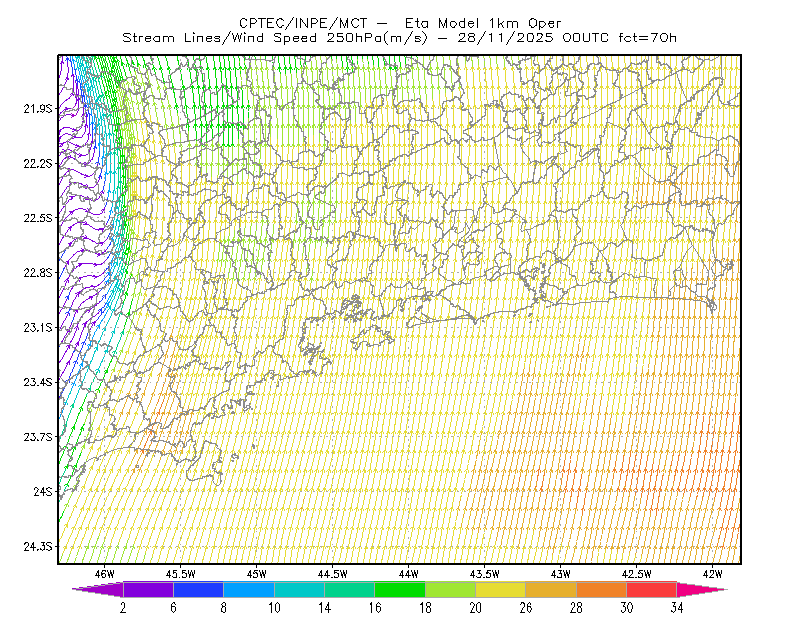The width and height of the screenshot is (800, 618).
Task: Click the 46W longitude axis label
Action: [x=104, y=574]
